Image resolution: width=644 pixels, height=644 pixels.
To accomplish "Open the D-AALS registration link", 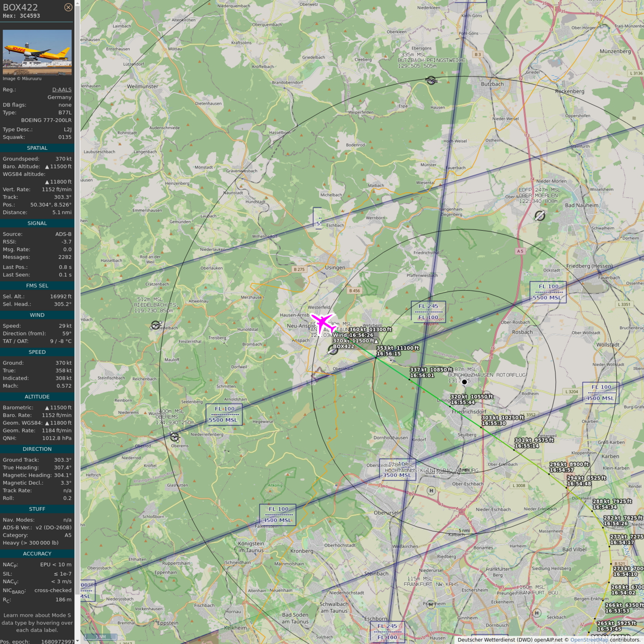I will 62,89.
